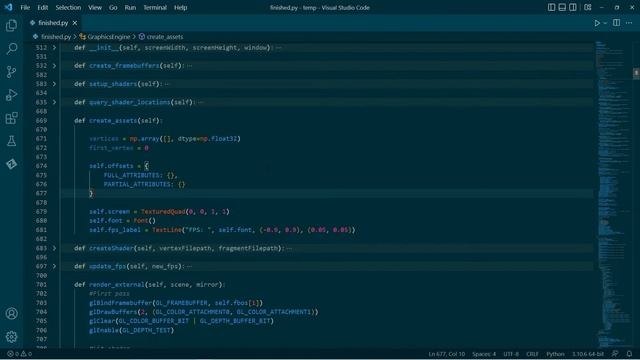Open the Extensions view
This screenshot has width=640, height=360.
pos(11,118)
